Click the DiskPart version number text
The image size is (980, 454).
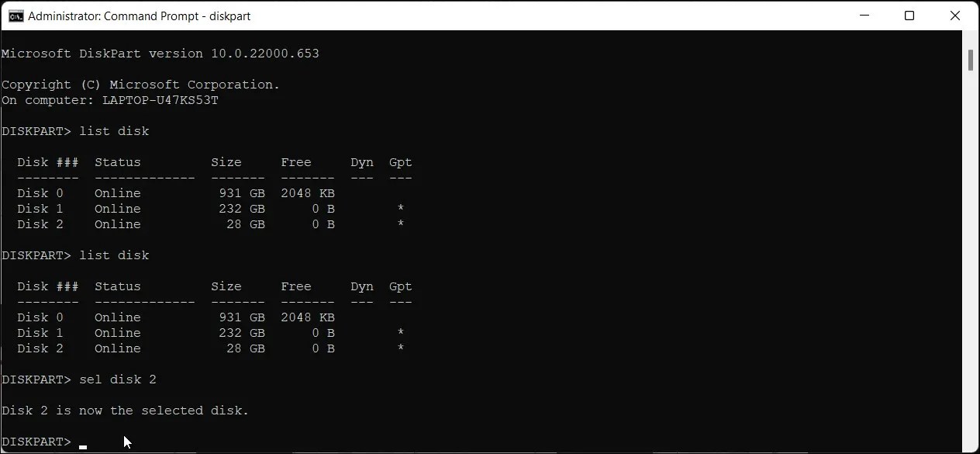pos(264,53)
